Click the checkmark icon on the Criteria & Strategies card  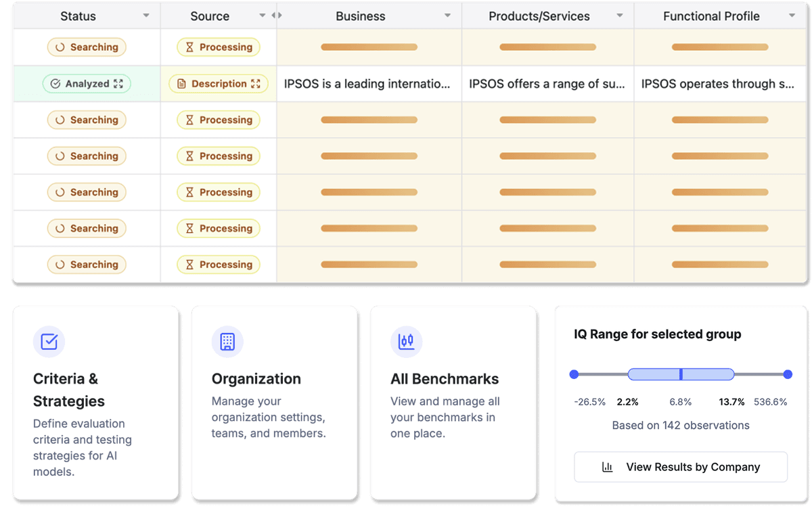tap(48, 342)
